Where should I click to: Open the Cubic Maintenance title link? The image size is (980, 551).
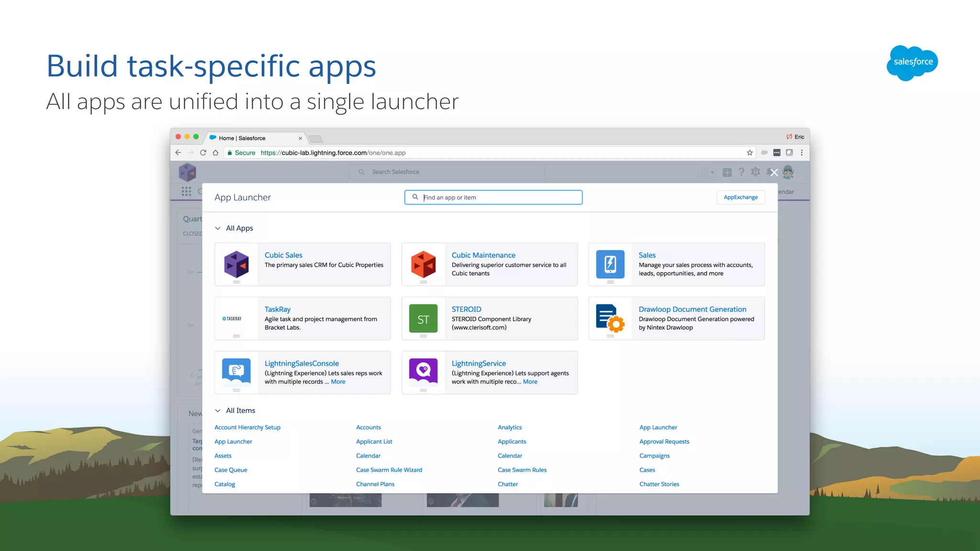(483, 255)
